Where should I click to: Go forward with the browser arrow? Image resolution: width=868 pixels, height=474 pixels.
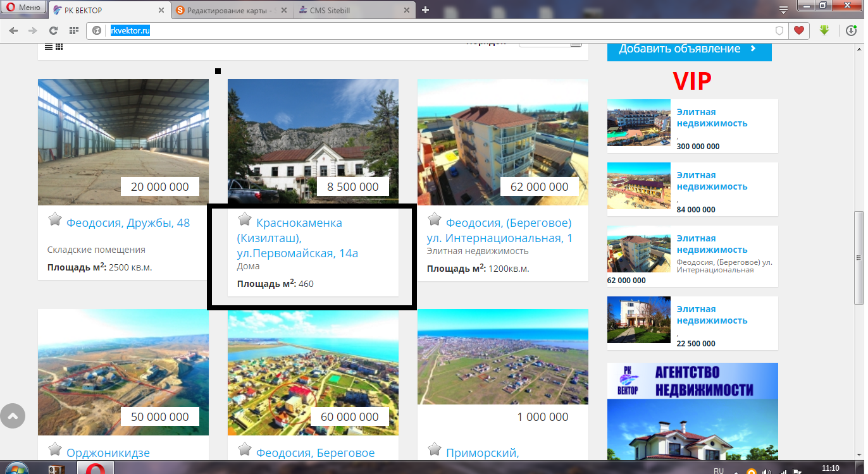(33, 30)
